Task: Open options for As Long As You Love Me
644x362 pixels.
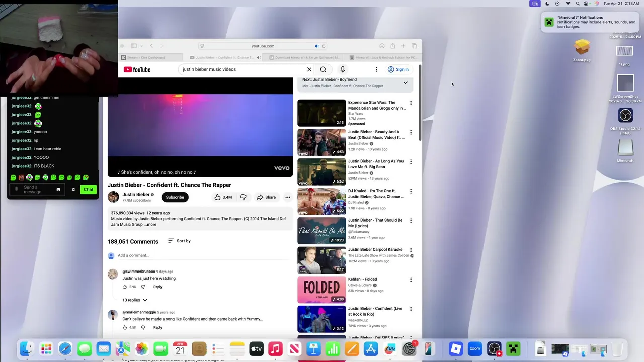Action: tap(411, 162)
